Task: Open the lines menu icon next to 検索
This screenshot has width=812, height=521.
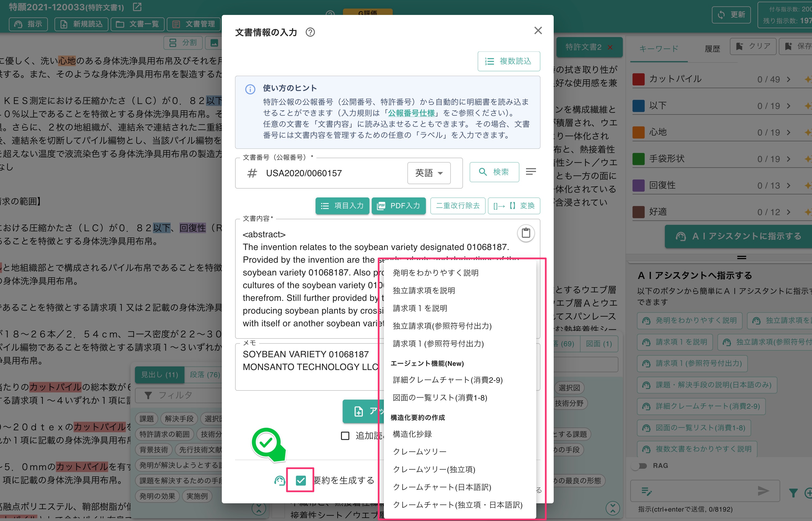Action: click(530, 172)
